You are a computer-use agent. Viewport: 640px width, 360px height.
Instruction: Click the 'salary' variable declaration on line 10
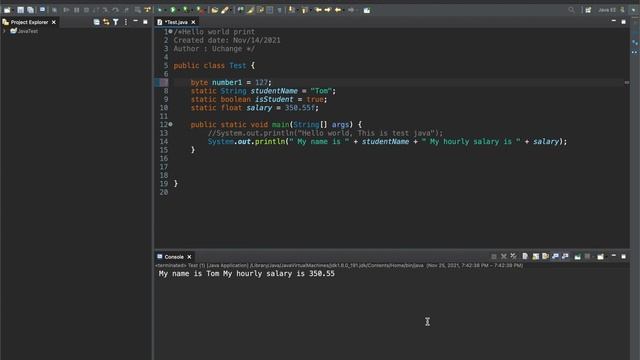[259, 108]
